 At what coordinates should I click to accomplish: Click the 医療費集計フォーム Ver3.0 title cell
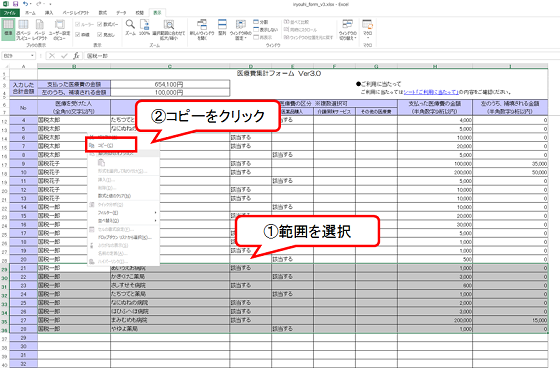279,73
